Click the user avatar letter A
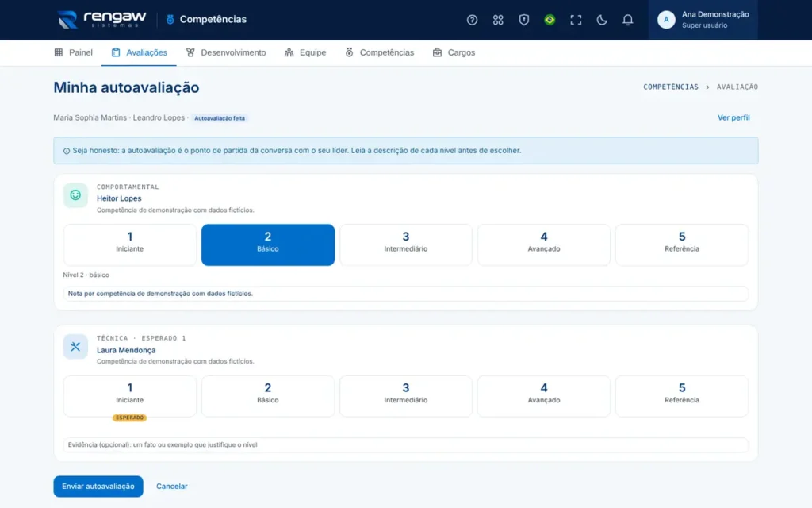The image size is (812, 508). (666, 20)
